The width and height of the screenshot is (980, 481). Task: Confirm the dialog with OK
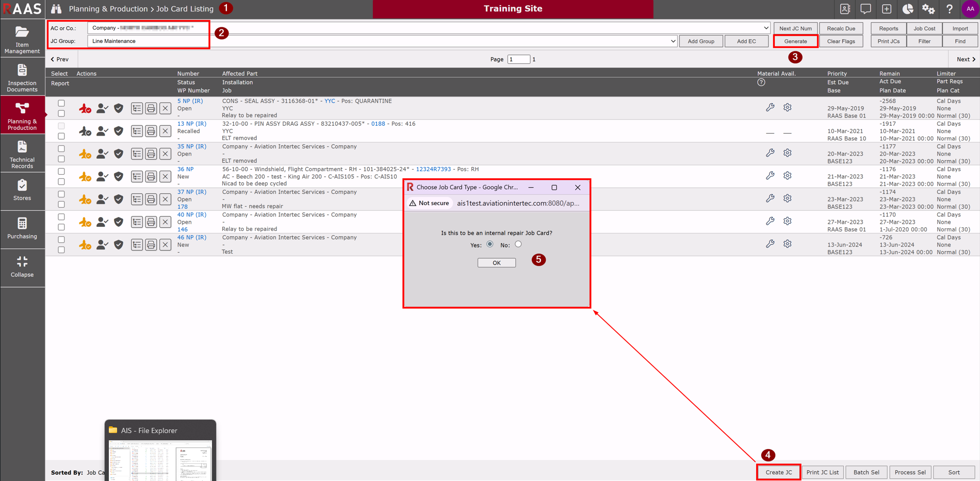point(497,263)
